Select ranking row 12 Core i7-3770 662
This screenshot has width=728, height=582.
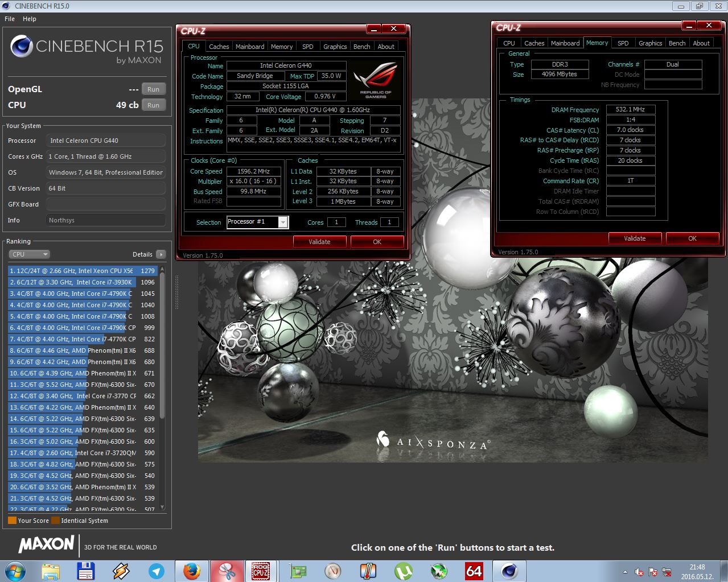point(83,396)
